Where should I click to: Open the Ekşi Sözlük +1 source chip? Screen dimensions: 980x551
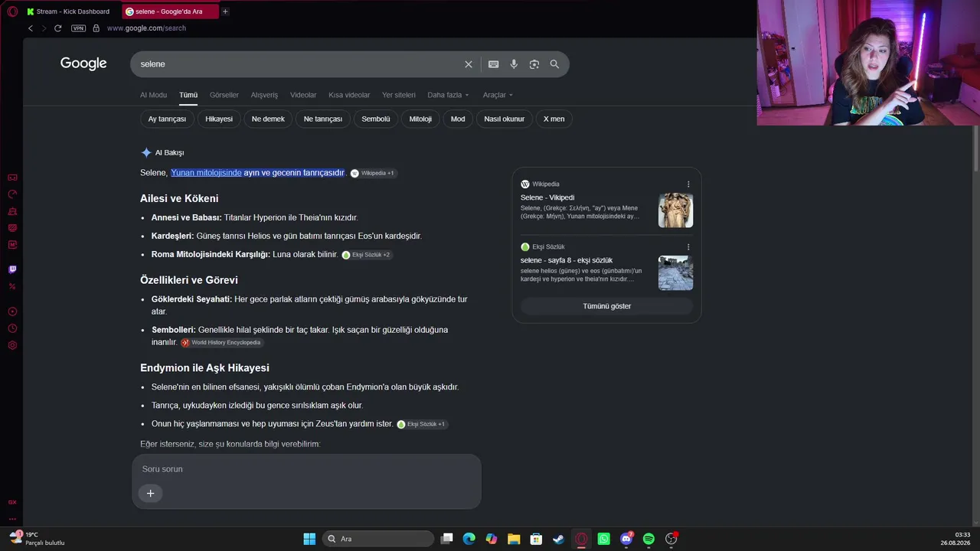tap(422, 424)
